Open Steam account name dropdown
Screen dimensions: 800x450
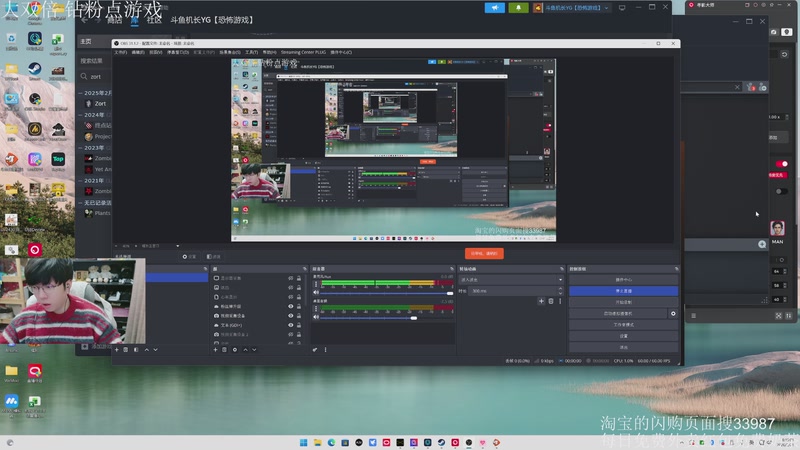pyautogui.click(x=577, y=8)
